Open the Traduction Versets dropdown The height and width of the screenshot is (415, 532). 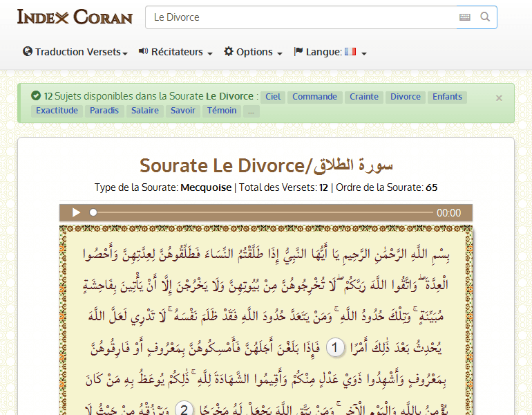click(x=75, y=52)
